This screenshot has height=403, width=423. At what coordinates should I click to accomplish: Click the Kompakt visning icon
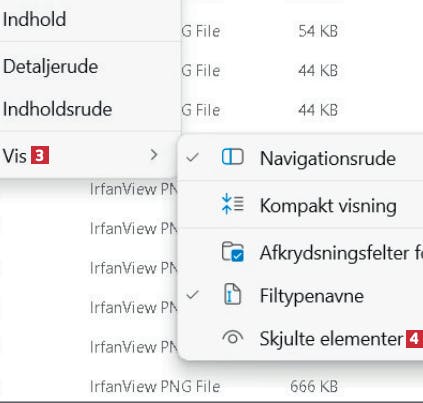pyautogui.click(x=232, y=204)
